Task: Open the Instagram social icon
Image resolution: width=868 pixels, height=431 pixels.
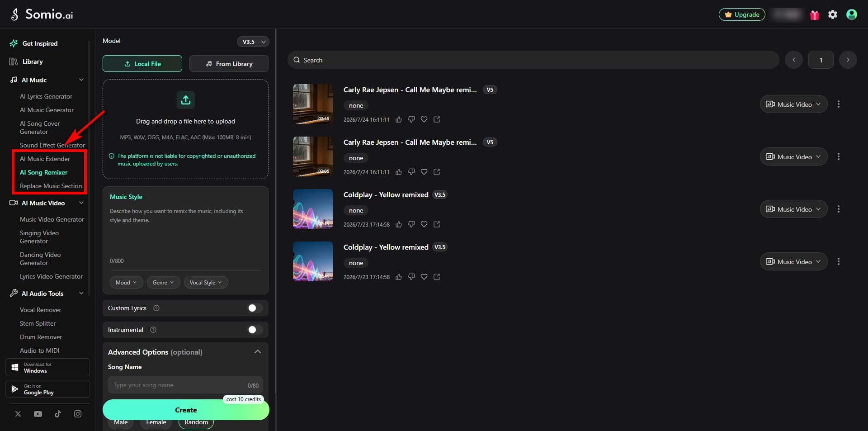Action: (x=78, y=414)
